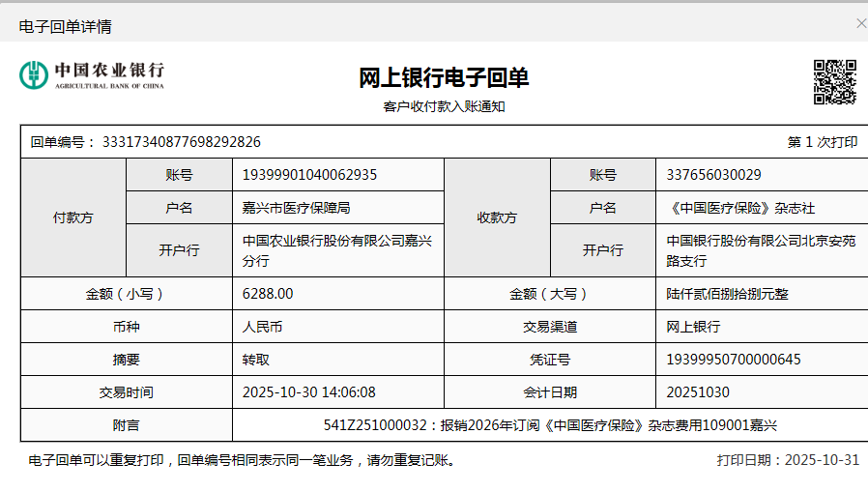Select payee account number 337656030029

point(713,175)
